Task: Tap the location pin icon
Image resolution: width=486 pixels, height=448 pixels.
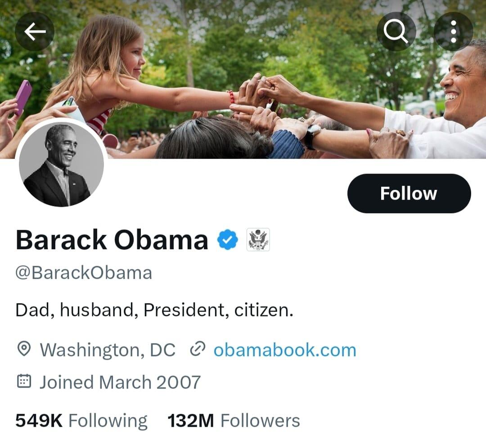Action: click(x=24, y=349)
